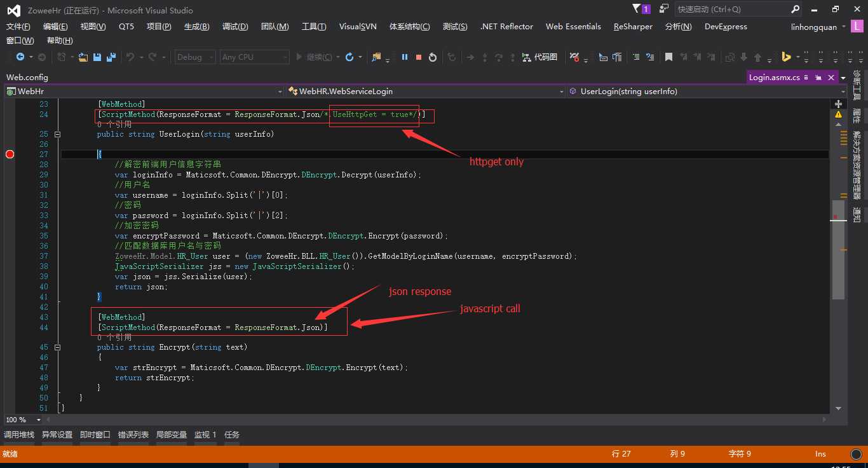Open the document tab list dropdown arrow
Viewport: 868px width, 468px height.
(x=843, y=78)
